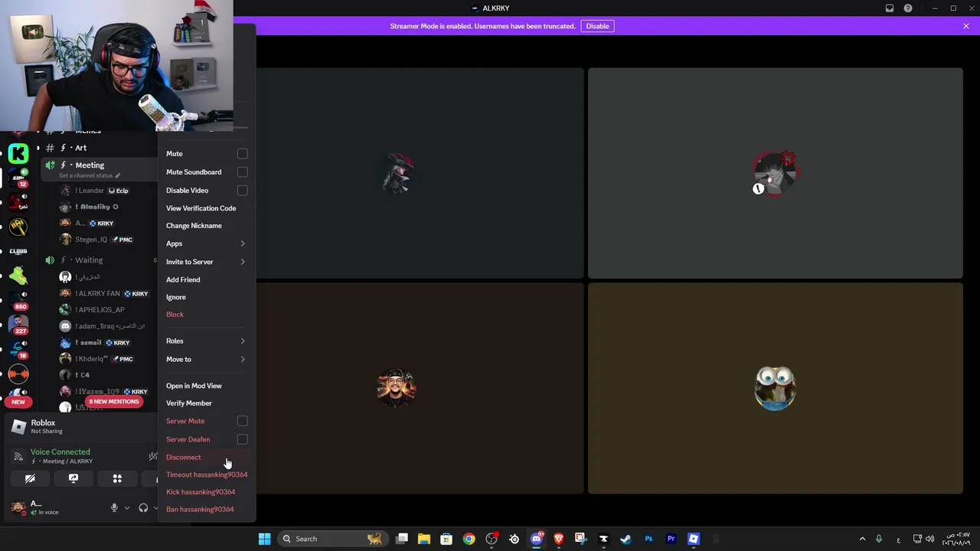Click the share your screen icon
Viewport: 980px width, 551px height.
73,478
